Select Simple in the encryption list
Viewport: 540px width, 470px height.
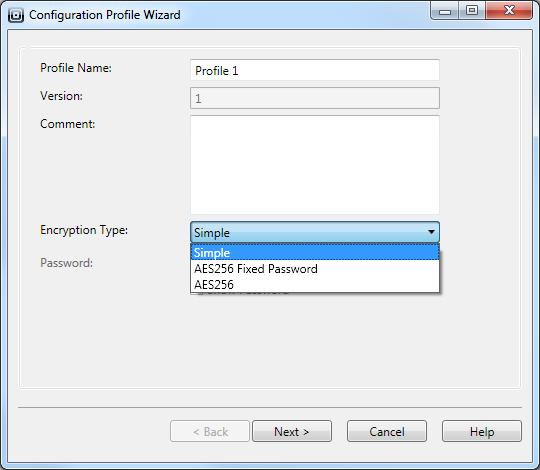click(315, 252)
